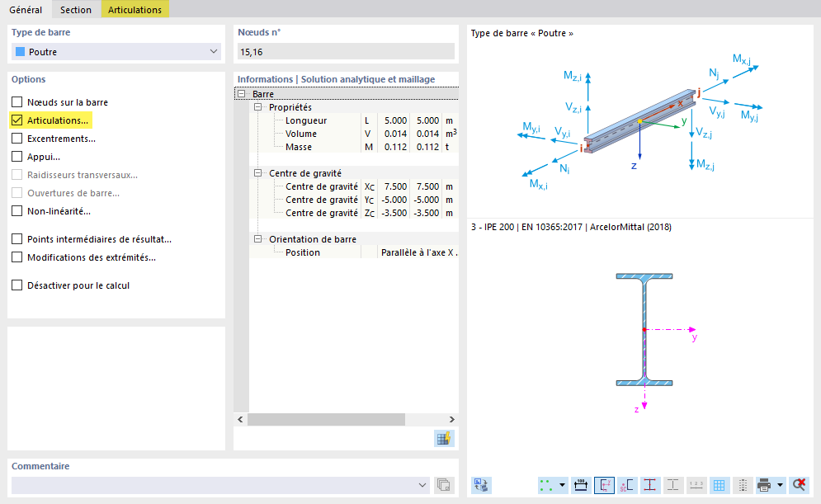Toggle stress points display (green dots icon)
Screen dimensions: 821x504
pyautogui.click(x=546, y=485)
